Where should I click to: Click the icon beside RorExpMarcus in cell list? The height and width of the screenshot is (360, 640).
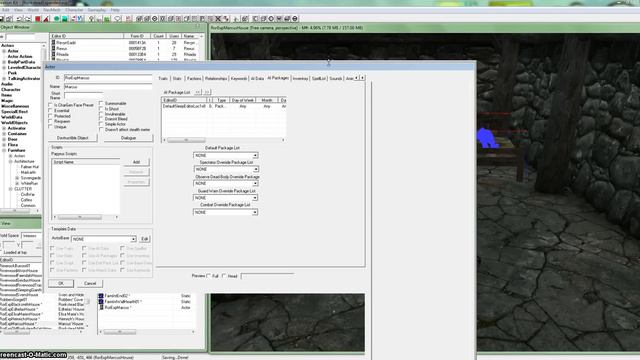[x=101, y=307]
